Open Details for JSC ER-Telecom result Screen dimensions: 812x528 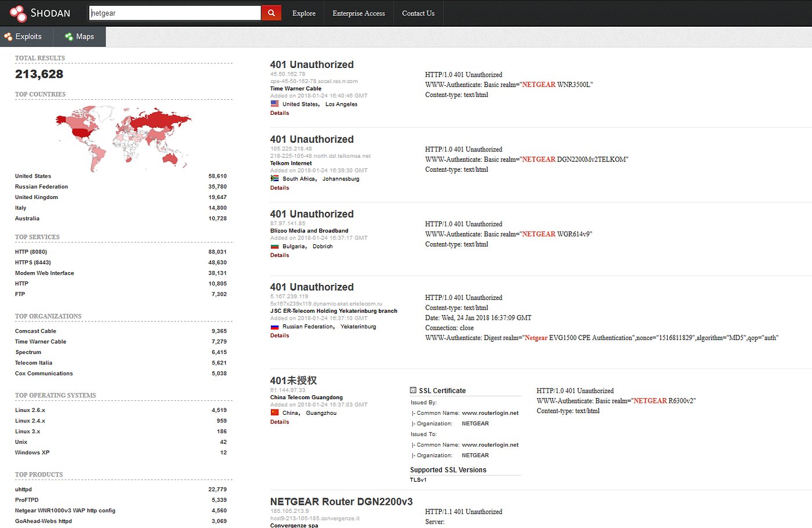tap(280, 335)
